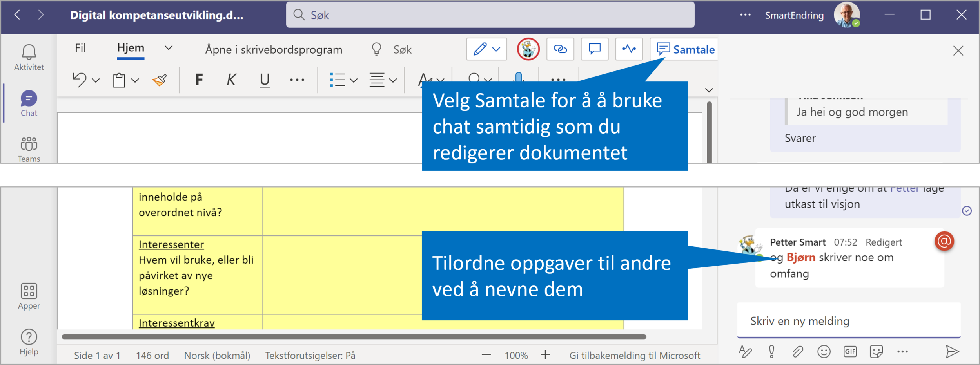The height and width of the screenshot is (365, 980).
Task: Toggle underline with the U button
Action: (265, 80)
